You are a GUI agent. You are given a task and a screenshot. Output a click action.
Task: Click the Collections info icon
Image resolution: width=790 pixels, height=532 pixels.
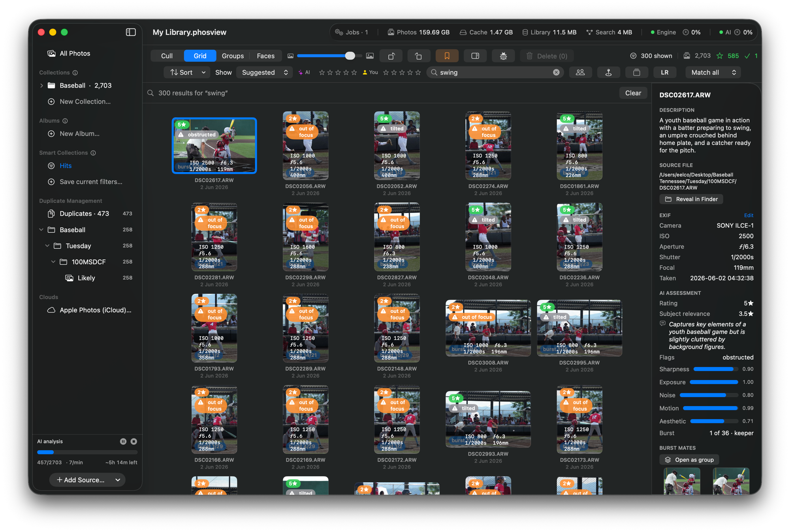tap(75, 73)
